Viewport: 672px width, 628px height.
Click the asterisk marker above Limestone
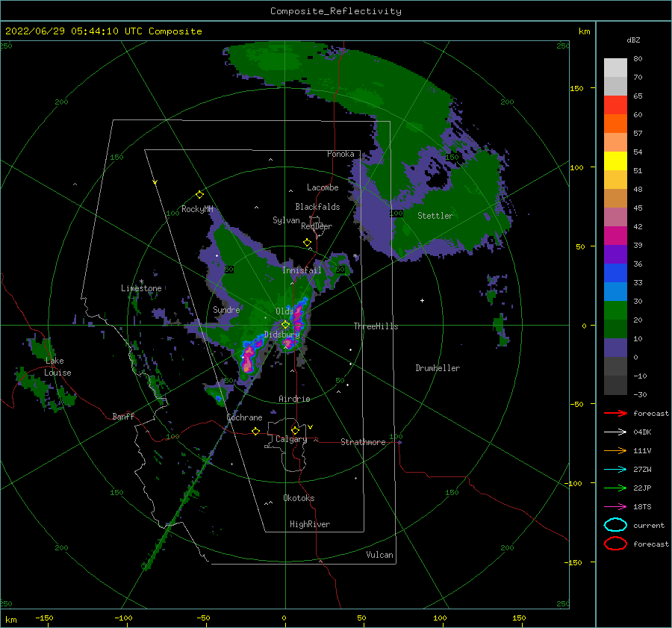[x=141, y=282]
